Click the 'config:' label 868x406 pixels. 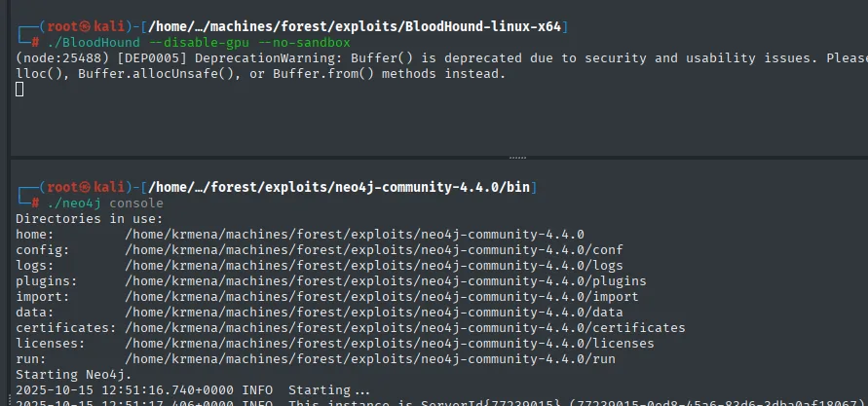43,249
